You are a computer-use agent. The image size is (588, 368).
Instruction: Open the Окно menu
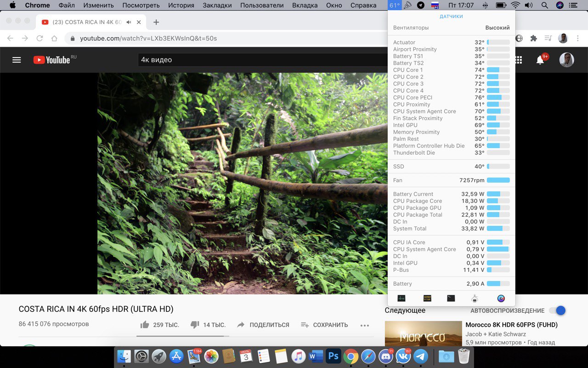(x=334, y=6)
